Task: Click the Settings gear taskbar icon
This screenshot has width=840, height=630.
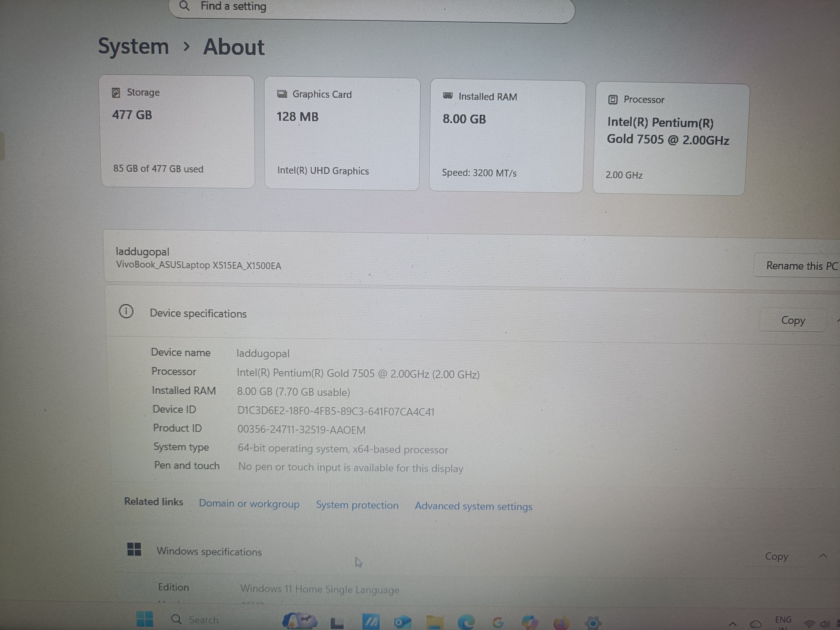Action: (593, 623)
